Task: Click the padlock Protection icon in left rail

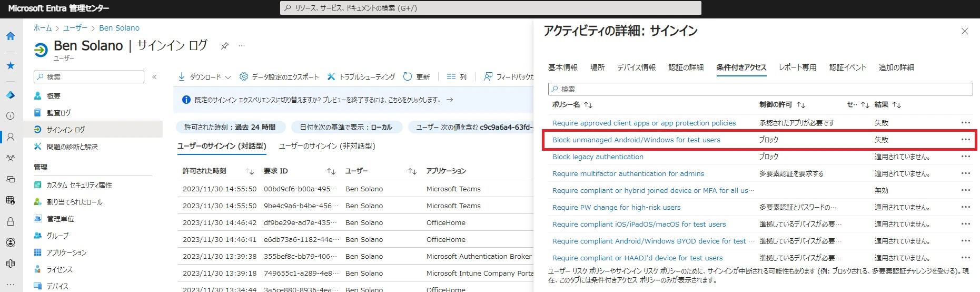Action: point(11,221)
